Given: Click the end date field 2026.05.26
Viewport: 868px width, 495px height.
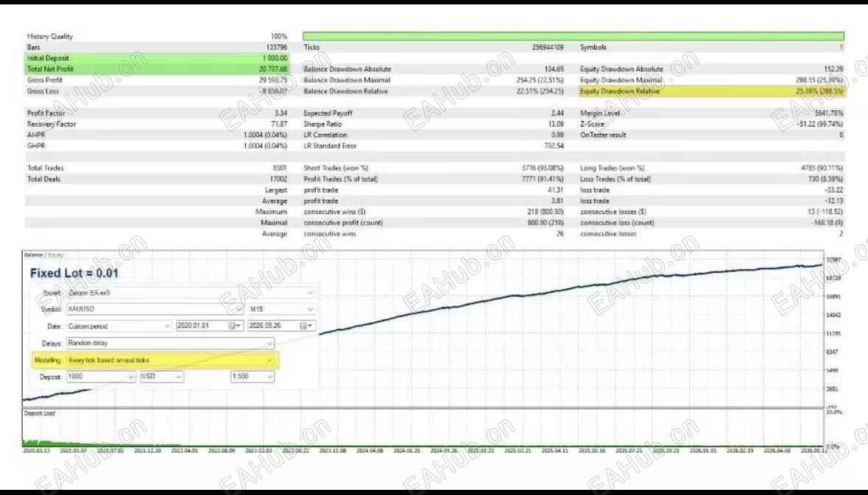Looking at the screenshot, I should pos(273,327).
